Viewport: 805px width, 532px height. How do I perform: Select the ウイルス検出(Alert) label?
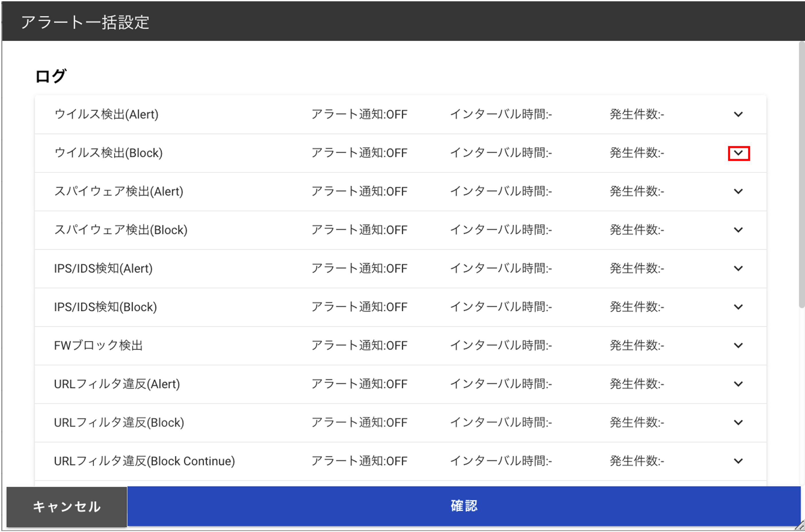(106, 114)
